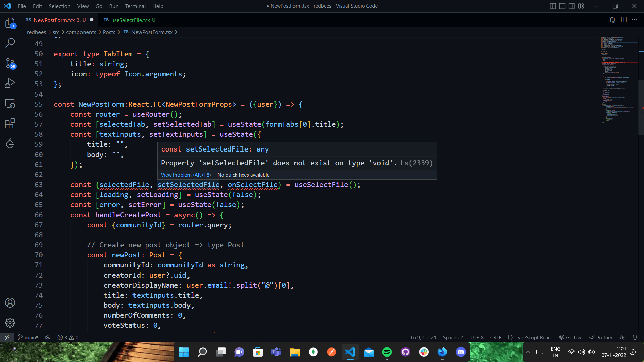Click View Problem link in hover popup
This screenshot has height=362, width=644.
(x=185, y=175)
